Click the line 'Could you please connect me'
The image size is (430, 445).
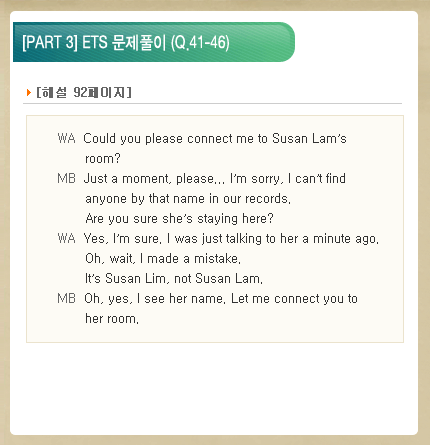click(x=215, y=138)
